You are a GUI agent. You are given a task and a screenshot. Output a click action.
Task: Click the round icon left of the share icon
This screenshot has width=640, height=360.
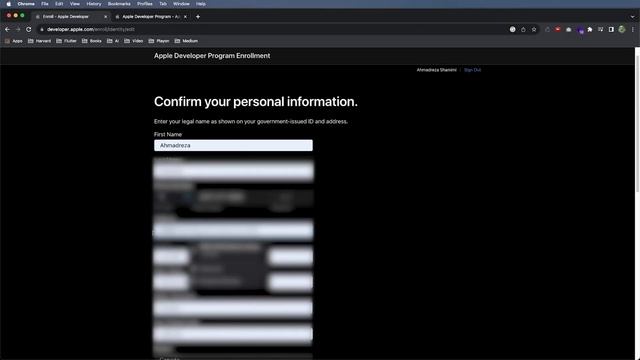(x=513, y=29)
